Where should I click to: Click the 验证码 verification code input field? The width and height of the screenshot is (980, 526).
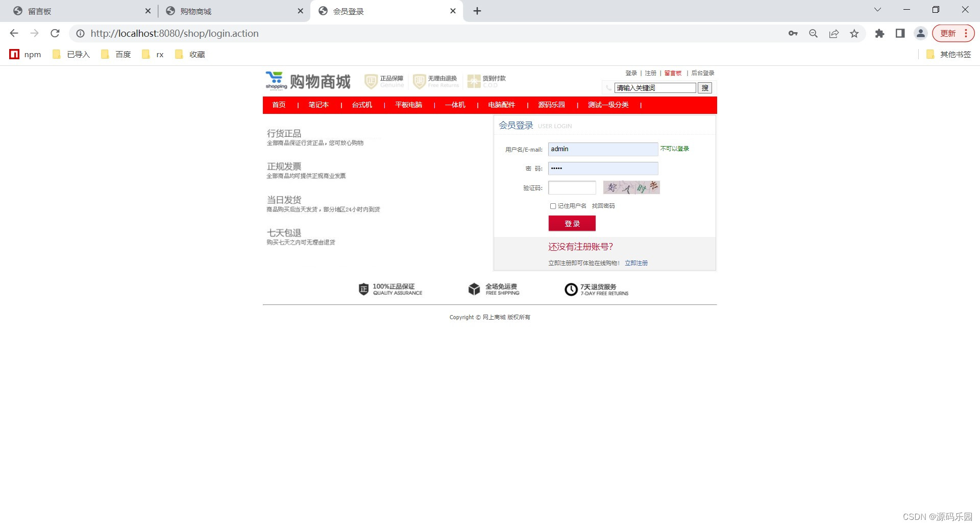tap(572, 187)
